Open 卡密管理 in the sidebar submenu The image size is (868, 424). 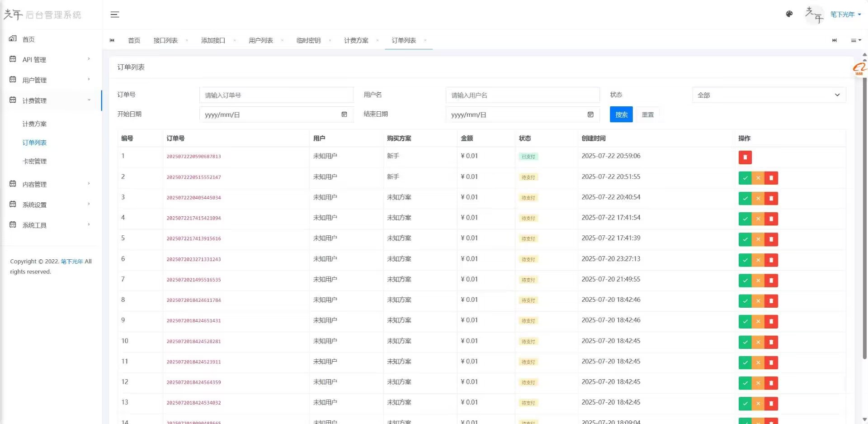pyautogui.click(x=34, y=161)
